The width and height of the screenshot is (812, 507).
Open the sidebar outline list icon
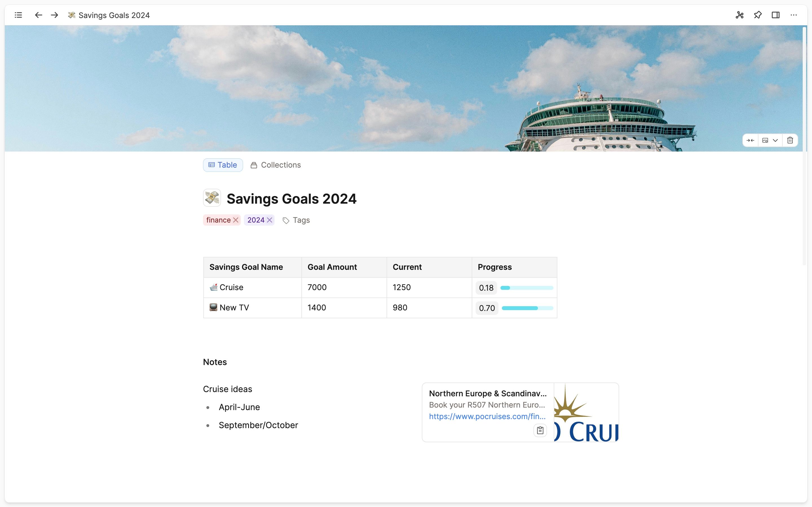coord(18,15)
